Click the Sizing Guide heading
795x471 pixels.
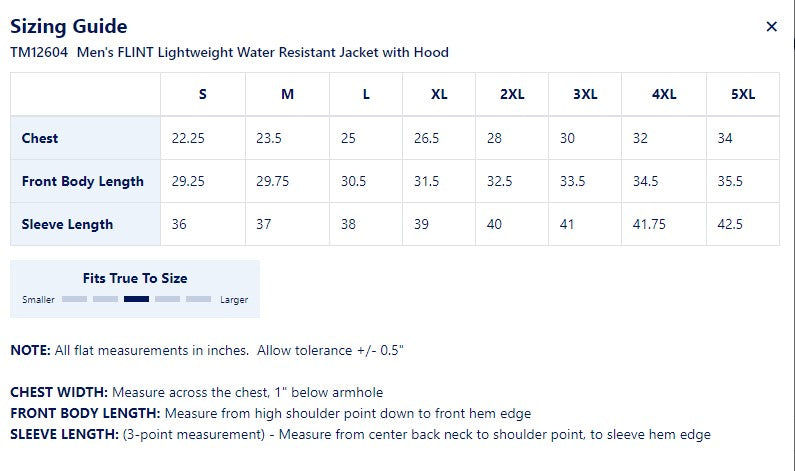point(68,27)
